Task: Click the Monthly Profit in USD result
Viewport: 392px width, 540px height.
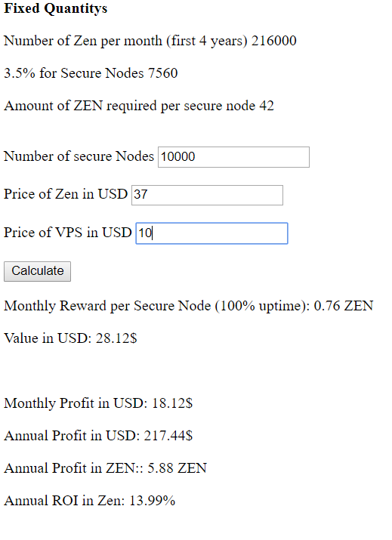Action: coord(98,403)
